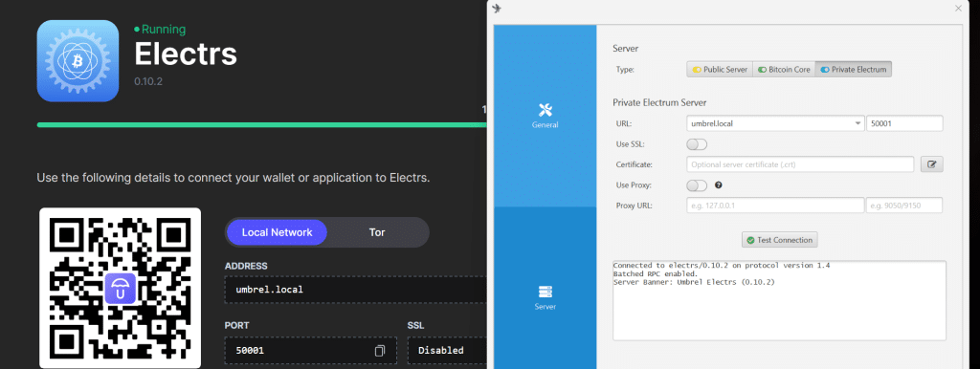Expand the URL history dropdown arrow

tap(857, 123)
